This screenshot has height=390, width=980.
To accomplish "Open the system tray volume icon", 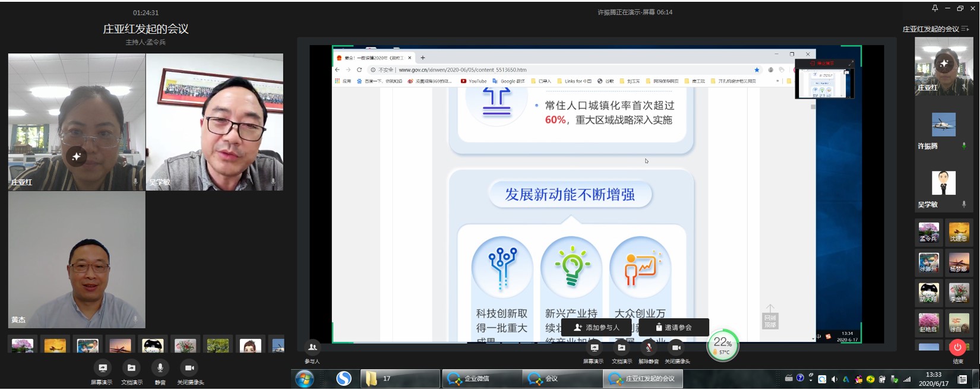I will point(834,379).
